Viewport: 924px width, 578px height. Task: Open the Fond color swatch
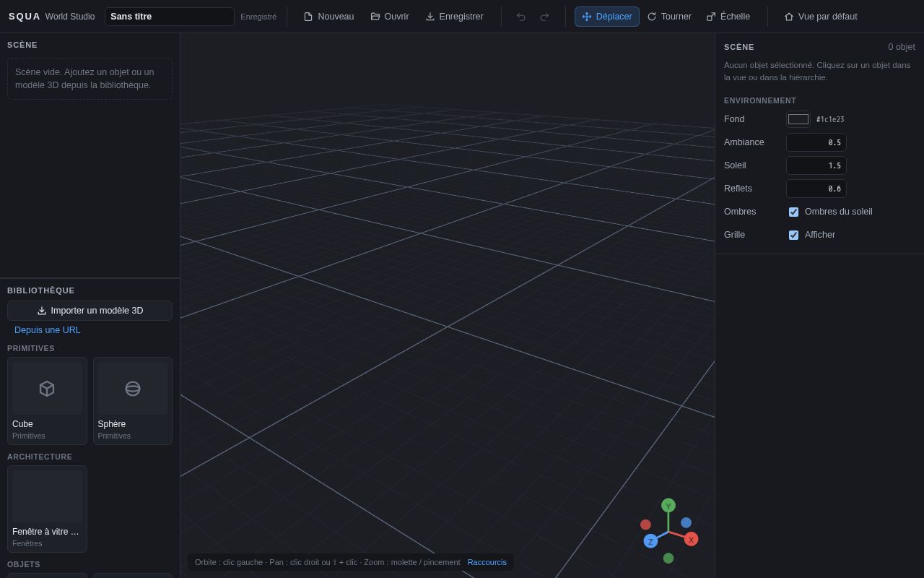pos(798,119)
